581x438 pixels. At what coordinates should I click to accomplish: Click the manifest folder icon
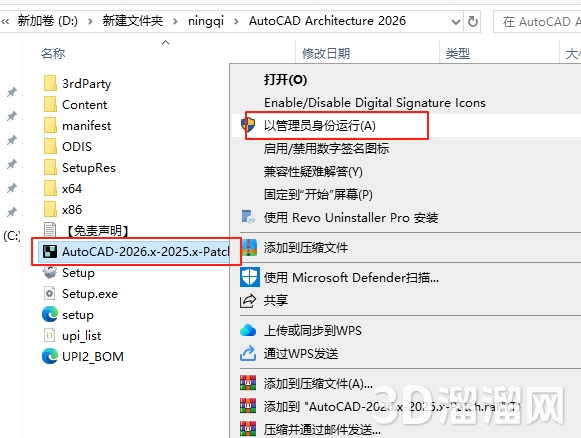pos(50,125)
